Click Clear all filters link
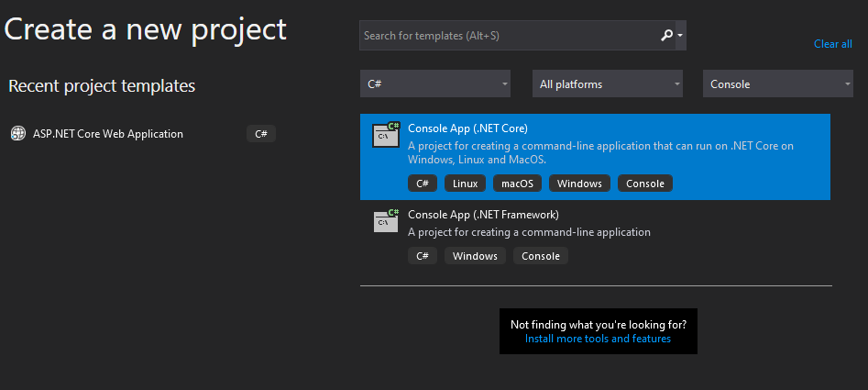 click(x=832, y=44)
